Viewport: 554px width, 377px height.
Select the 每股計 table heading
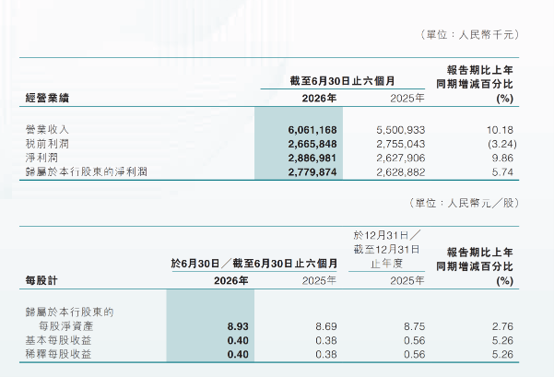(x=41, y=281)
